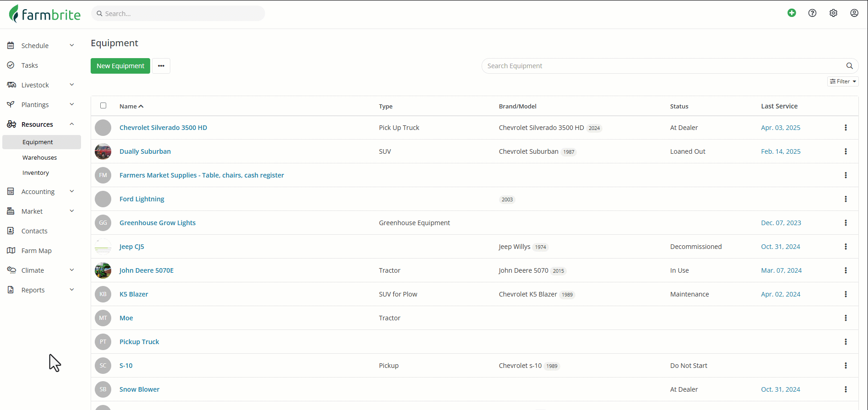Open row actions for Jeep CJ5
Viewport: 868px width, 410px height.
click(x=846, y=247)
